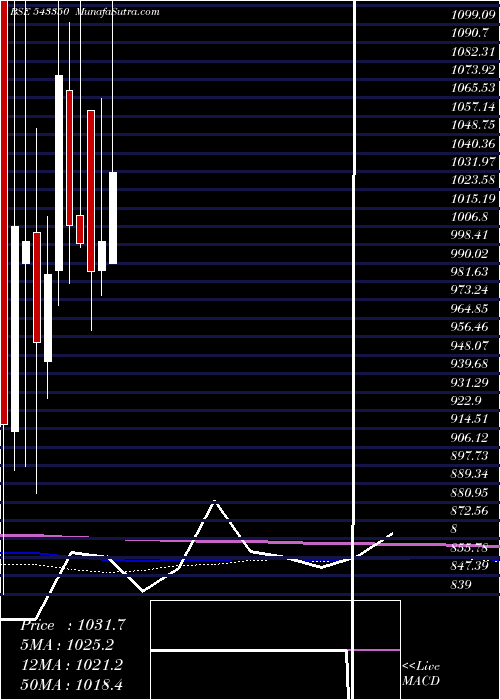Click the 990.02 axis label
The height and width of the screenshot is (700, 500).
[471, 254]
